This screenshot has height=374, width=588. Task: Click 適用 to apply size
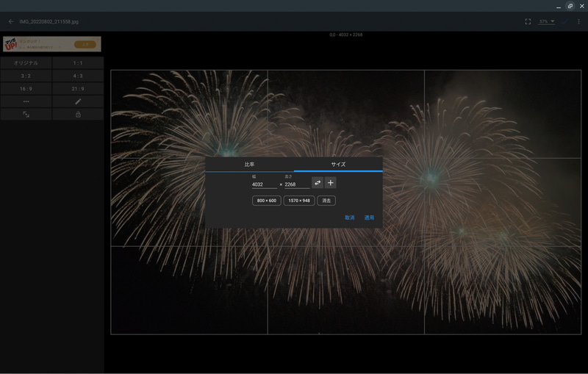369,217
